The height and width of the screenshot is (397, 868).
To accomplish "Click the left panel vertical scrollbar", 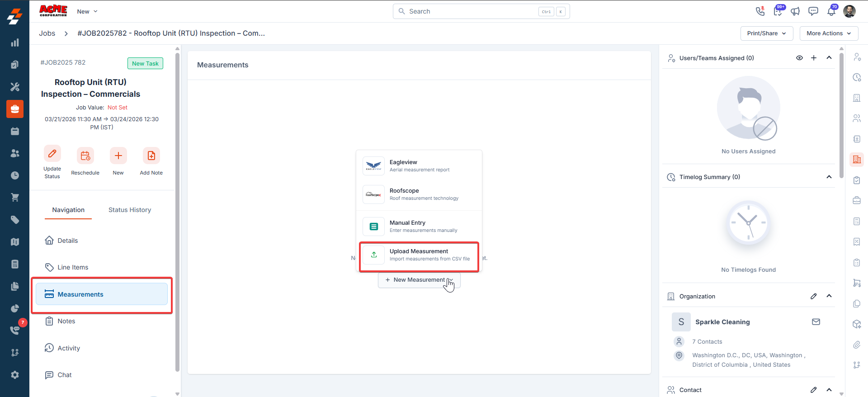I will pos(178,213).
